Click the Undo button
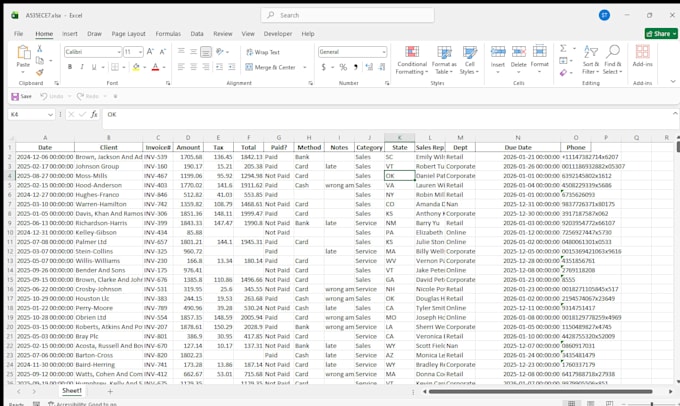Image resolution: width=680 pixels, height=406 pixels. (x=52, y=96)
